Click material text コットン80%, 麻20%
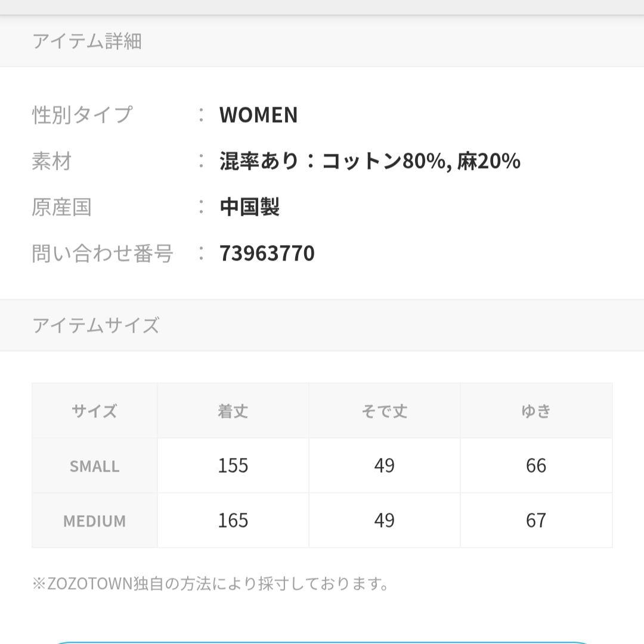Screen dimensions: 644x644 click(421, 161)
